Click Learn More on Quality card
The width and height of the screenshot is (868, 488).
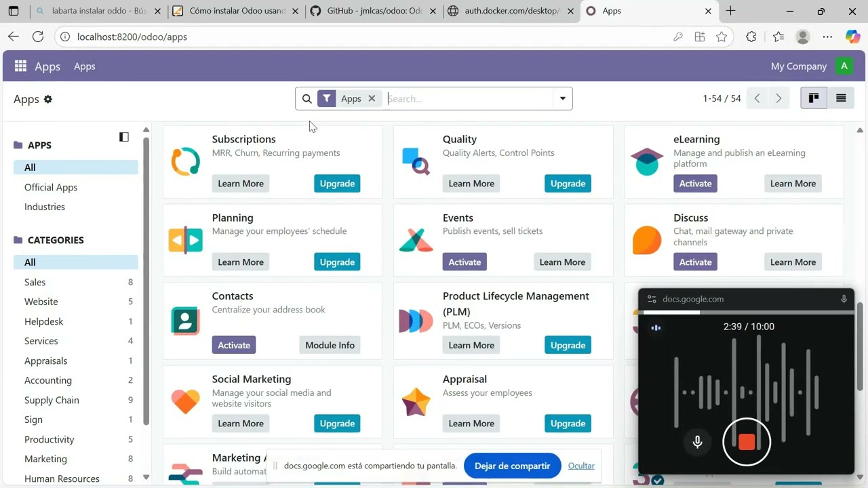click(x=471, y=184)
